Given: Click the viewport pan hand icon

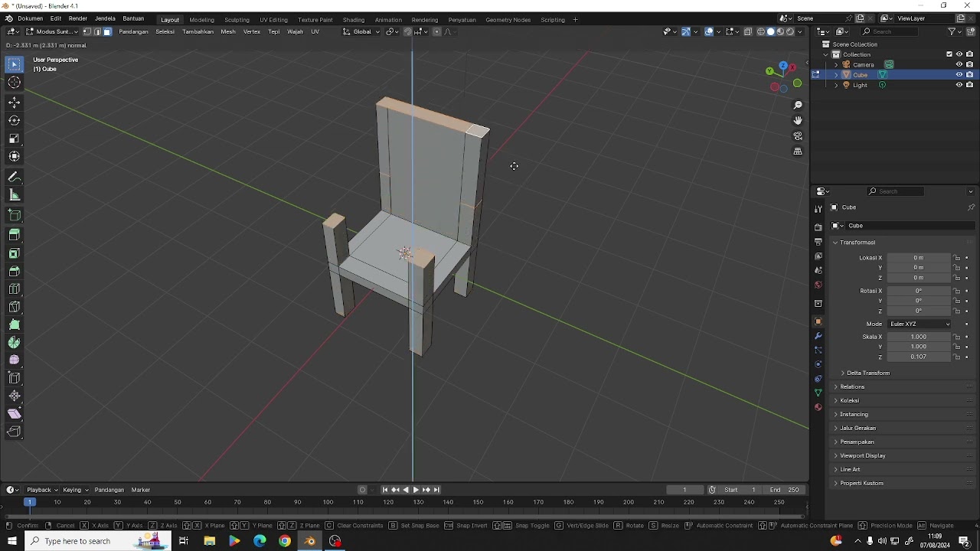Looking at the screenshot, I should (x=798, y=120).
